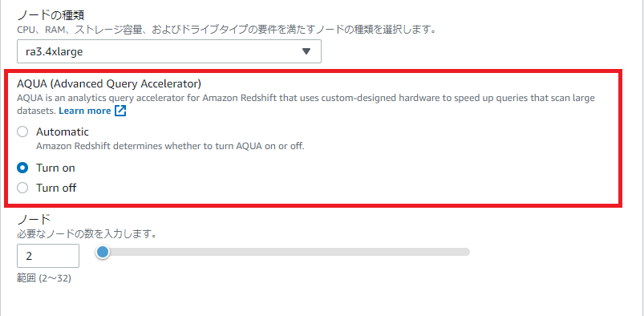Click the ノード heading above the node count
This screenshot has width=644, height=316.
pos(34,220)
